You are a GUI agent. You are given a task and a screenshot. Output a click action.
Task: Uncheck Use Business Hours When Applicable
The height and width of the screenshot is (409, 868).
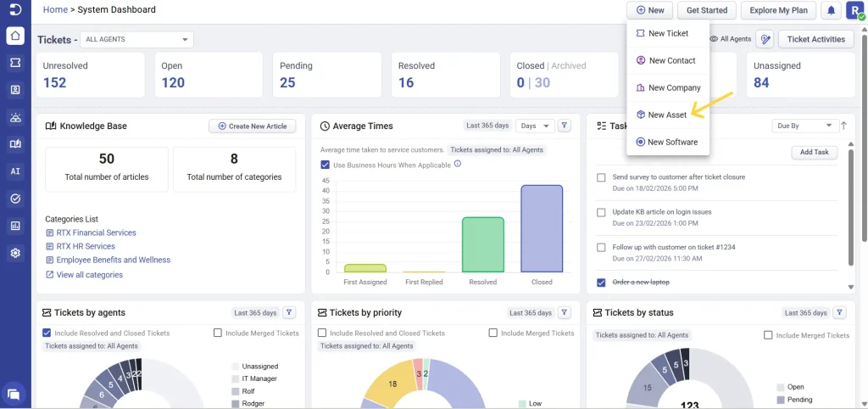coord(325,165)
